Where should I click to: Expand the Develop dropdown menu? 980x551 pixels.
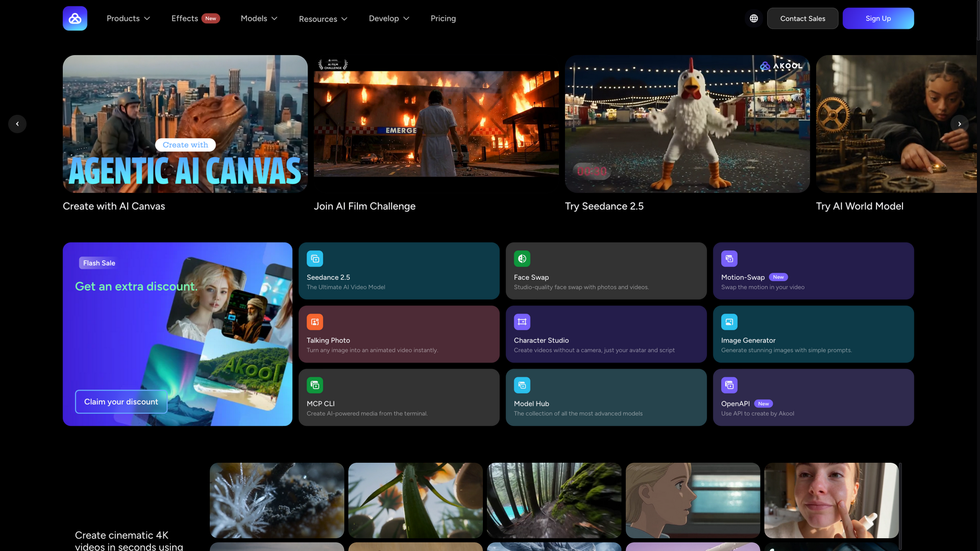pos(389,18)
